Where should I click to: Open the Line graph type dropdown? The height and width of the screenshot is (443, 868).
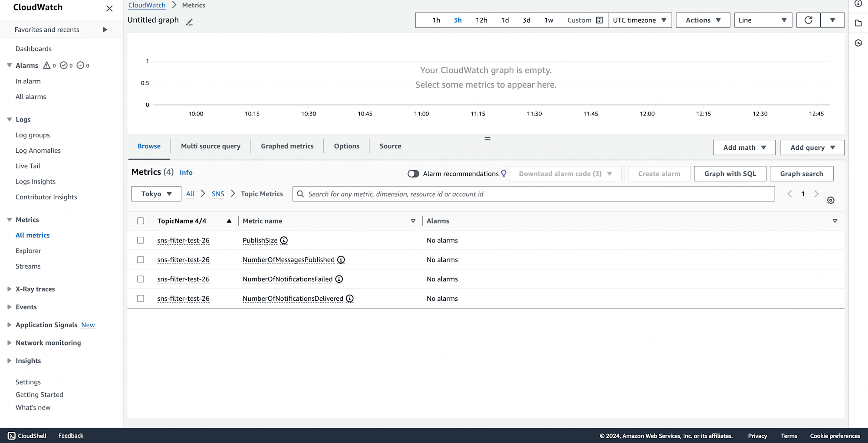[763, 20]
